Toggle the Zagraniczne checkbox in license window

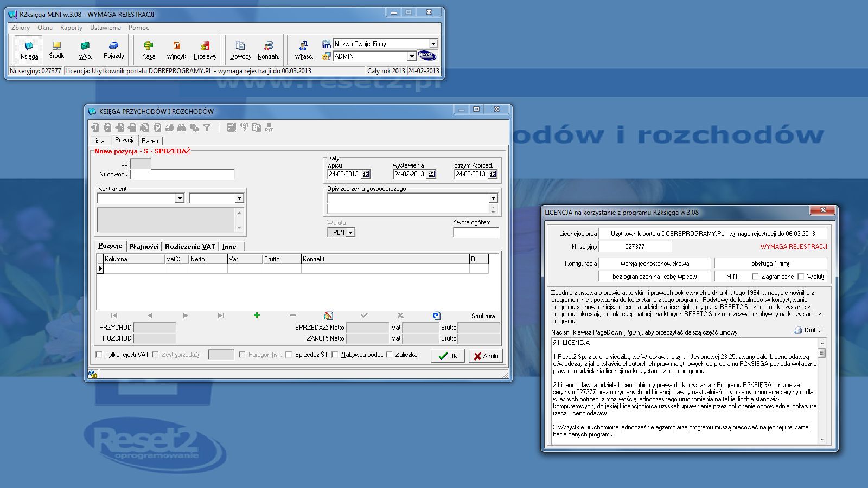point(755,277)
